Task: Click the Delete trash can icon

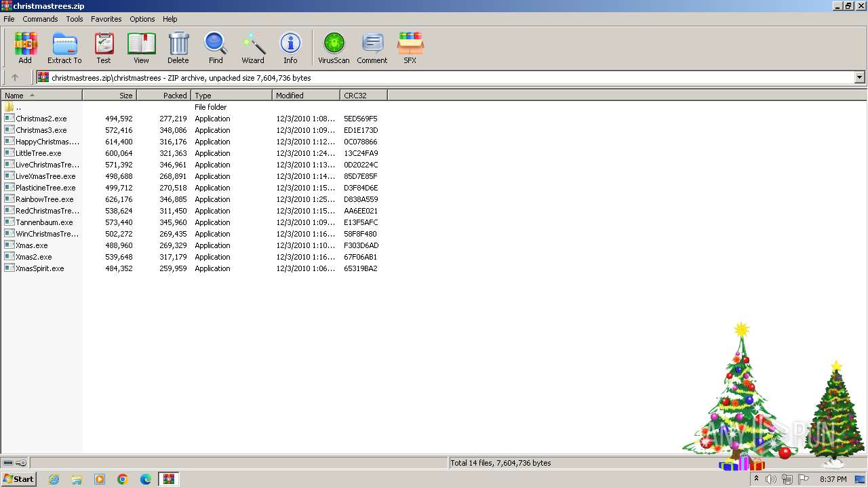Action: tap(178, 48)
